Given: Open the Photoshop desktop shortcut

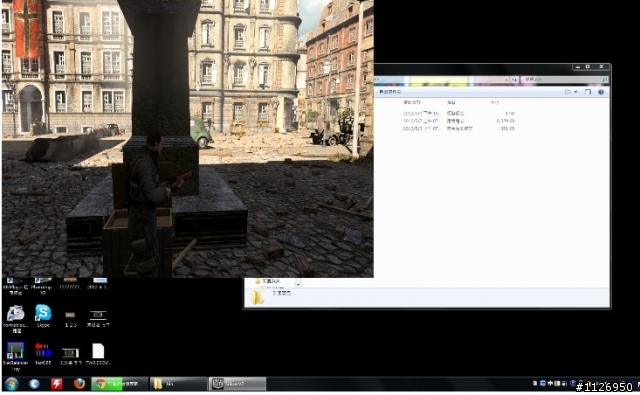Looking at the screenshot, I should 42,285.
